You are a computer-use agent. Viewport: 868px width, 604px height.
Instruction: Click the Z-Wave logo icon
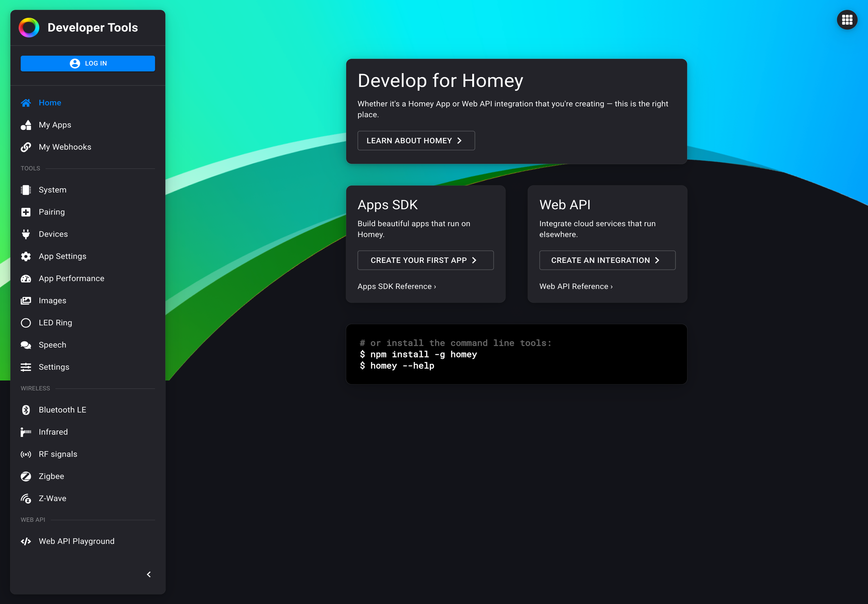point(26,499)
